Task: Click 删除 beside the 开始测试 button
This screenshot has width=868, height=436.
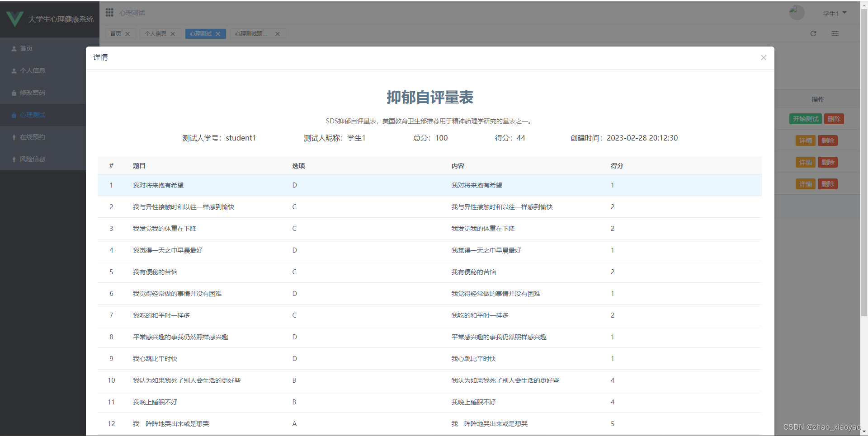Action: 834,119
